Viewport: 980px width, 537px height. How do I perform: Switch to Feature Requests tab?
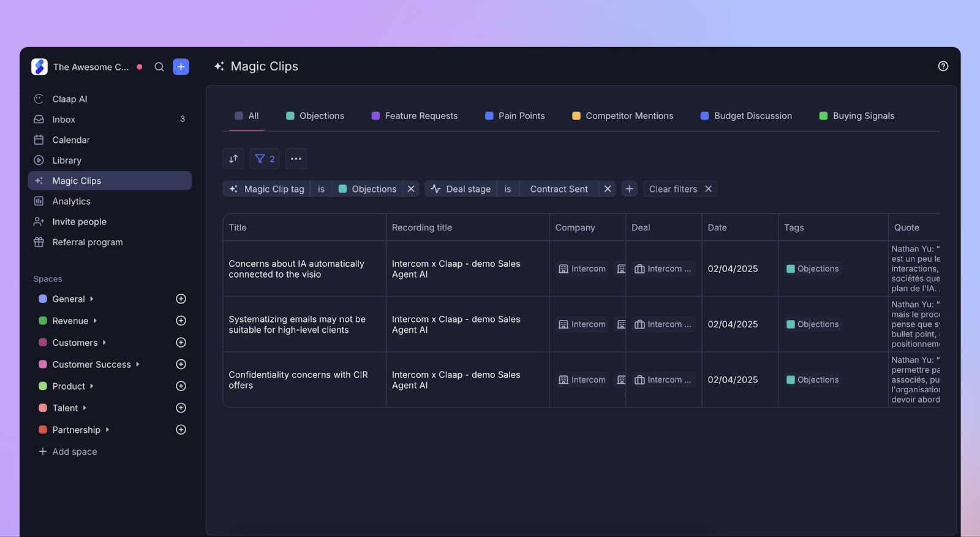[x=415, y=116]
